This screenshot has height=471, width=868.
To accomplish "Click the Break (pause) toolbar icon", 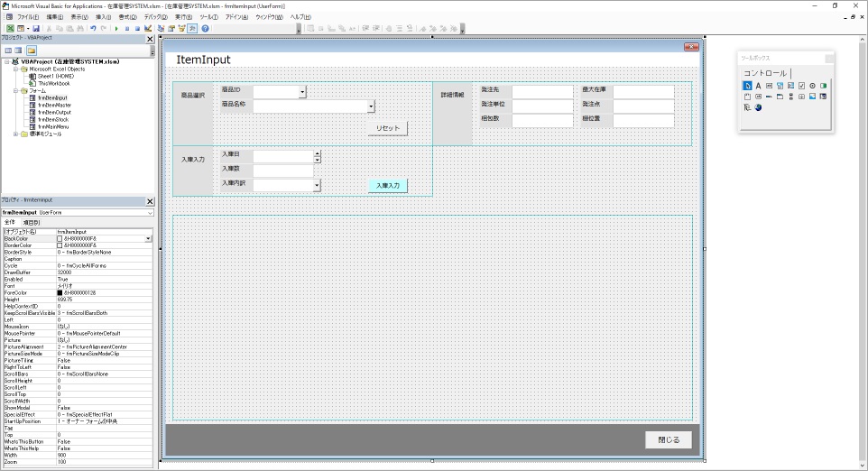I will [127, 28].
